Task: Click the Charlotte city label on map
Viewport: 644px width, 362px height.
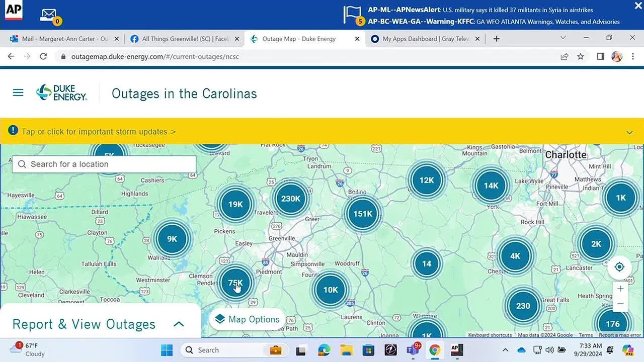Action: (566, 154)
